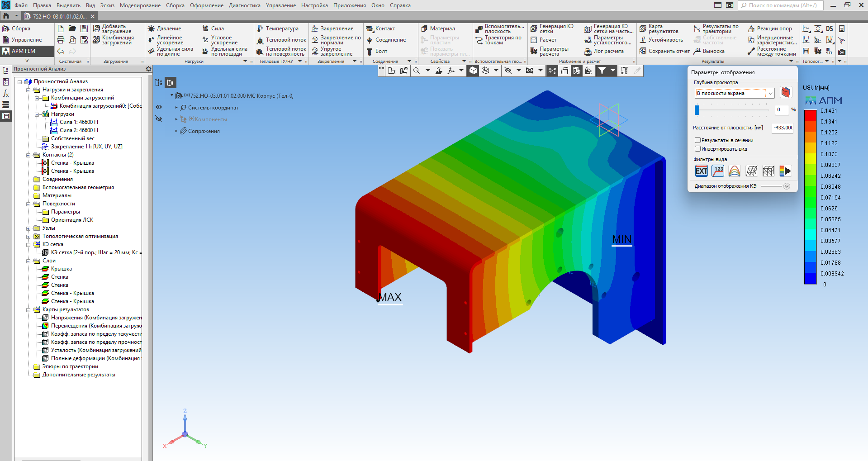Click the Карта результатов icon
This screenshot has height=461, width=868.
pos(643,29)
